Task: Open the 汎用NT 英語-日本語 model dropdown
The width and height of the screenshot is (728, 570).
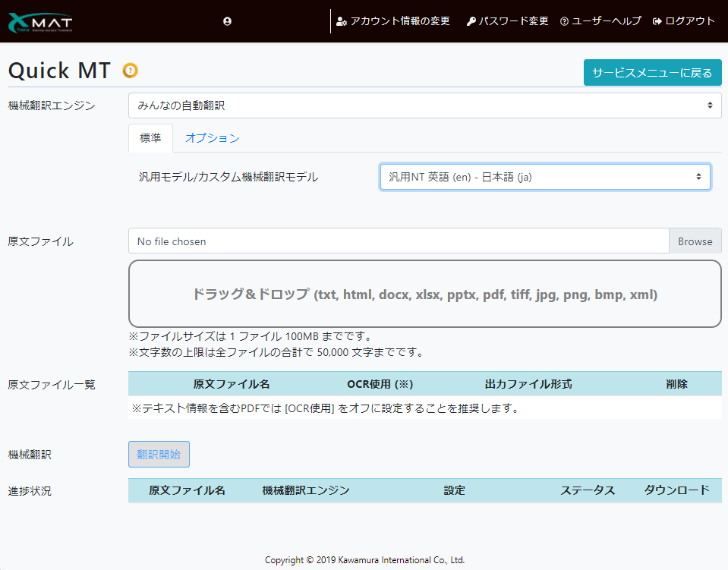Action: (x=545, y=176)
